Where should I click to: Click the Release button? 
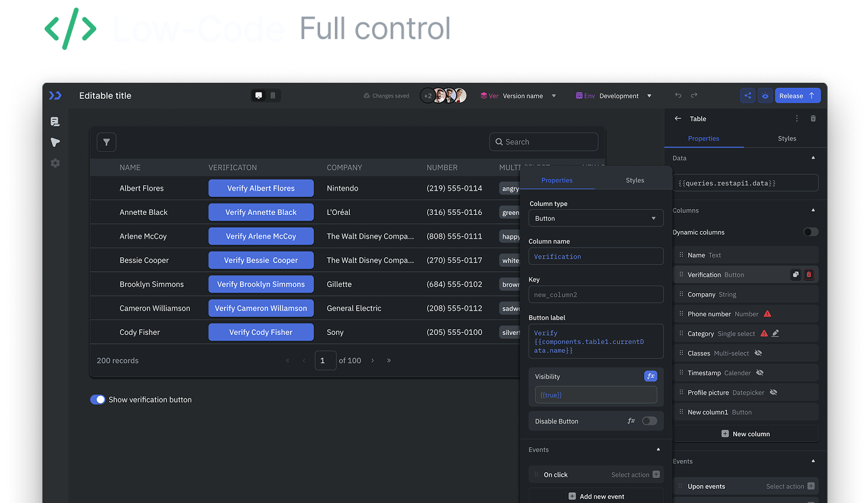pos(797,96)
